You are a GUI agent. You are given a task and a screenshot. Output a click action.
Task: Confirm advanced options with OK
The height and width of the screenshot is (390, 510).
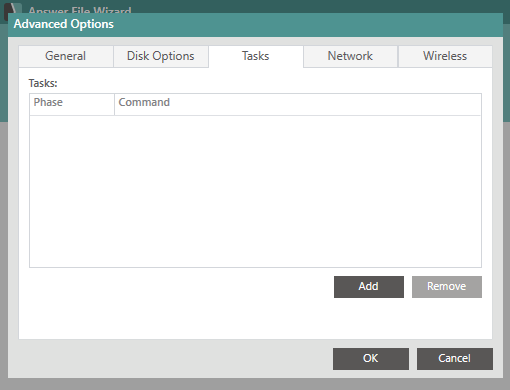coord(371,359)
